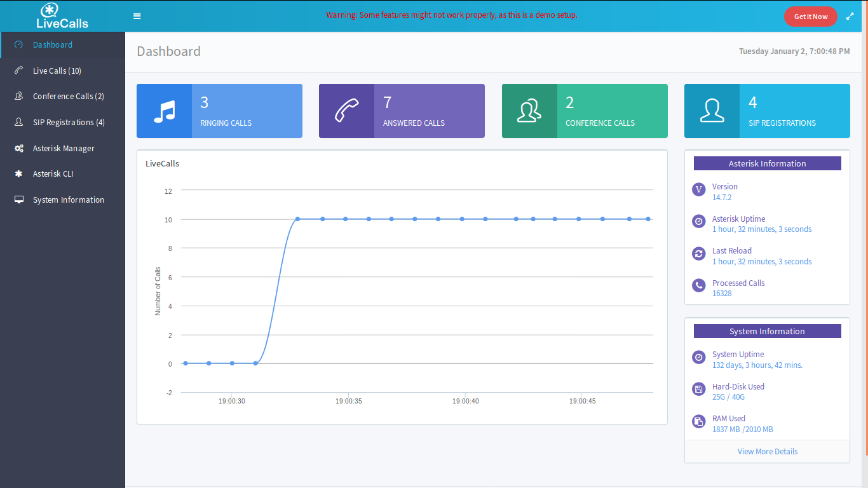Click the Asterisk CLI asterisk icon
Viewport: 868px width, 488px height.
pyautogui.click(x=19, y=173)
